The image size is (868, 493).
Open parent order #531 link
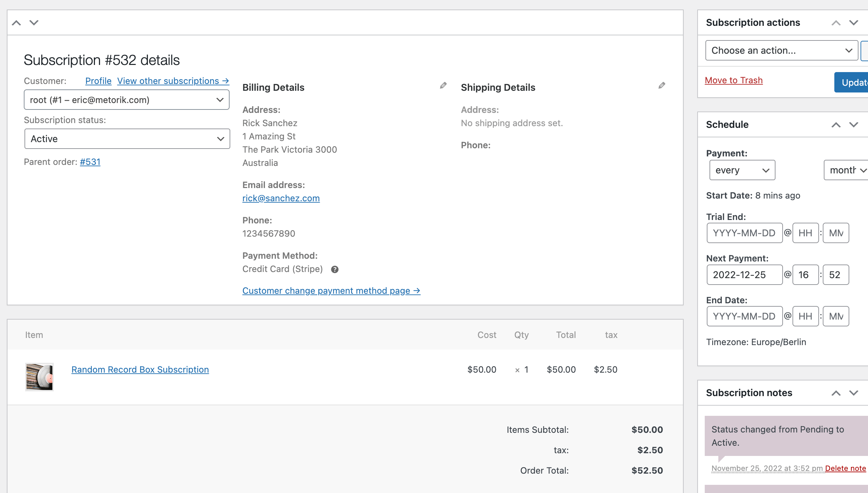90,162
